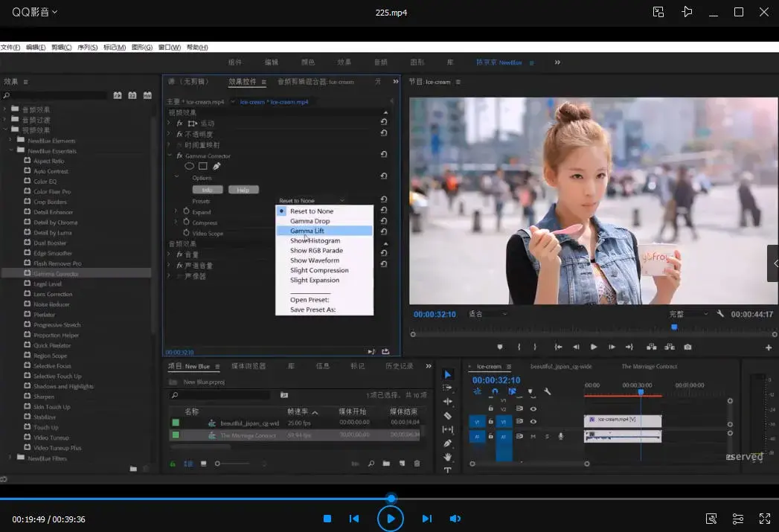779x532 pixels.
Task: Select the Pen tool in the tools panel
Action: coord(447,443)
